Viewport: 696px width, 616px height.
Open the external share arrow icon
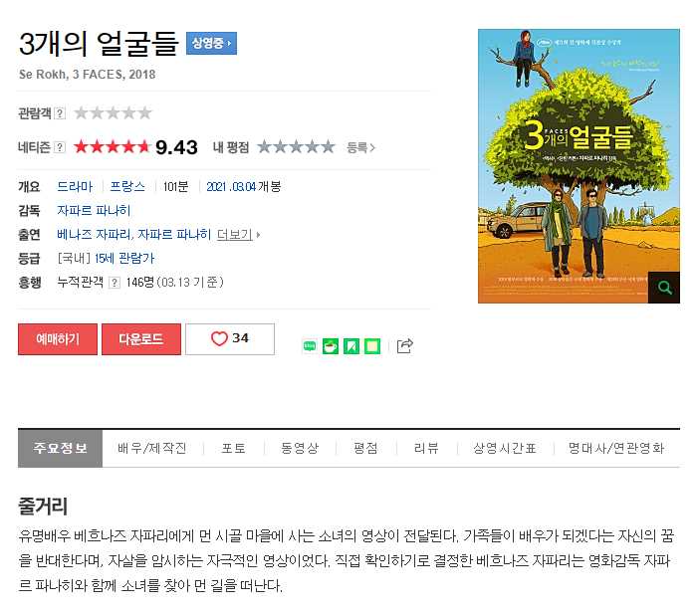404,345
